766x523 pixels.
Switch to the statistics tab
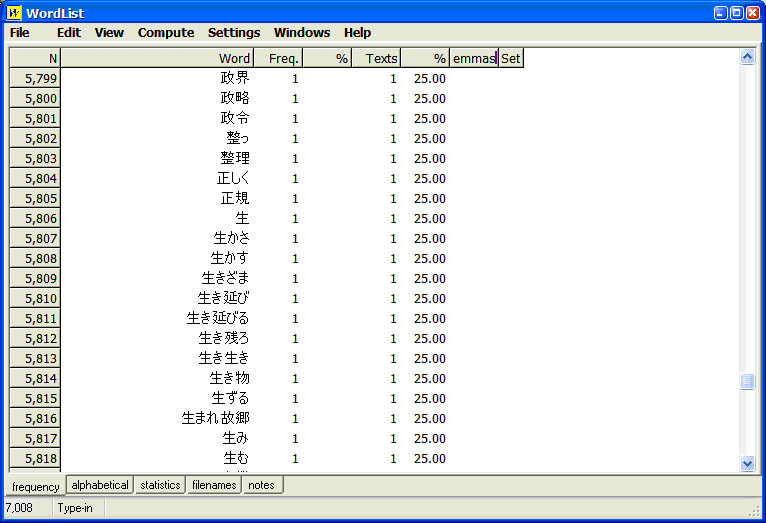[x=160, y=485]
